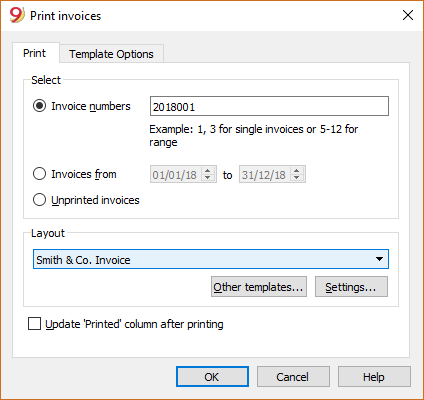Click the Banana Accounting 9 app icon
The image size is (424, 400).
[17, 15]
